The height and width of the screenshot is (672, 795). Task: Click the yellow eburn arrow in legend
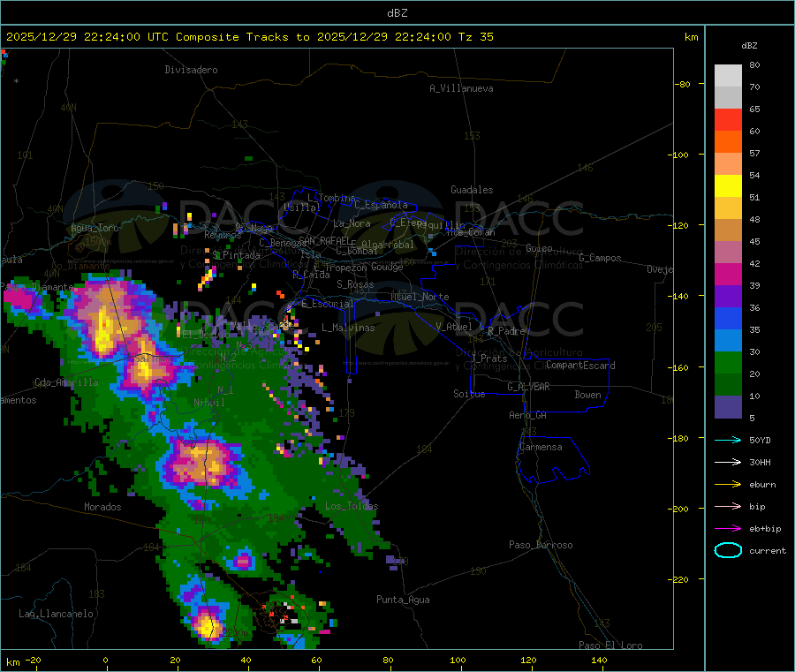(728, 484)
